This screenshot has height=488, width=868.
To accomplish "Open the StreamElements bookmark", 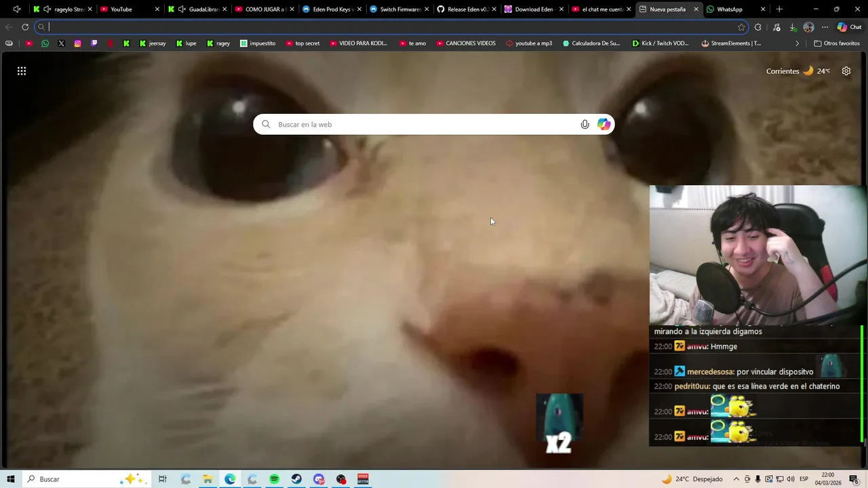I will tap(731, 43).
